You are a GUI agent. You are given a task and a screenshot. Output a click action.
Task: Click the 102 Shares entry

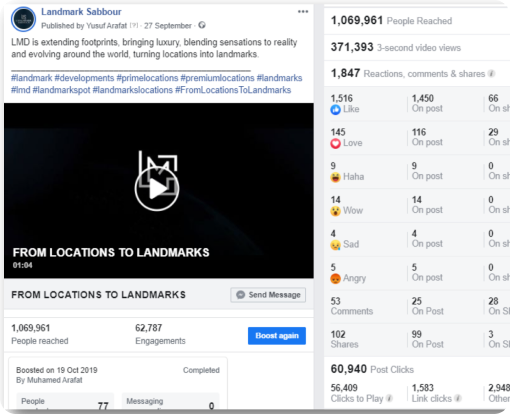[344, 339]
